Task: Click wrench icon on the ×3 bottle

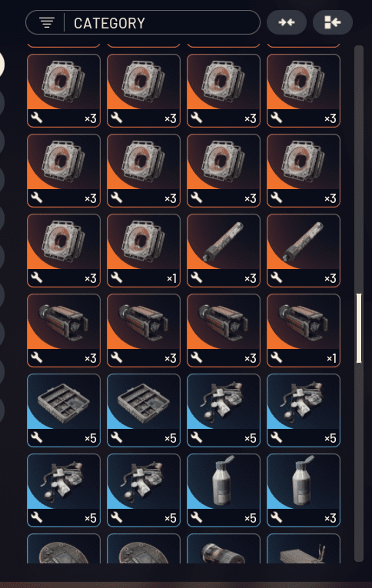Action: click(277, 517)
